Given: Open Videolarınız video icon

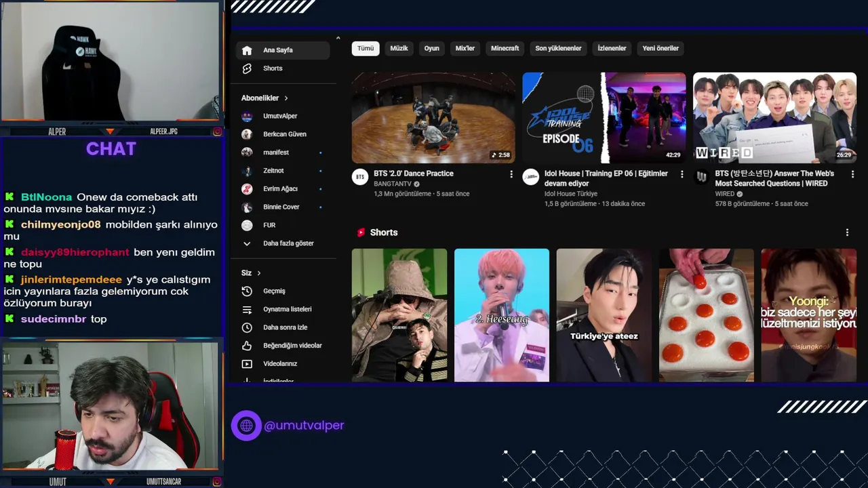Looking at the screenshot, I should 247,364.
